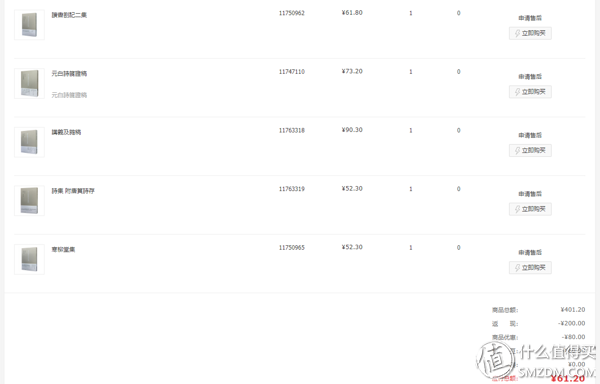
Task: Open the 读书札记二集 product title link
Action: tap(69, 15)
